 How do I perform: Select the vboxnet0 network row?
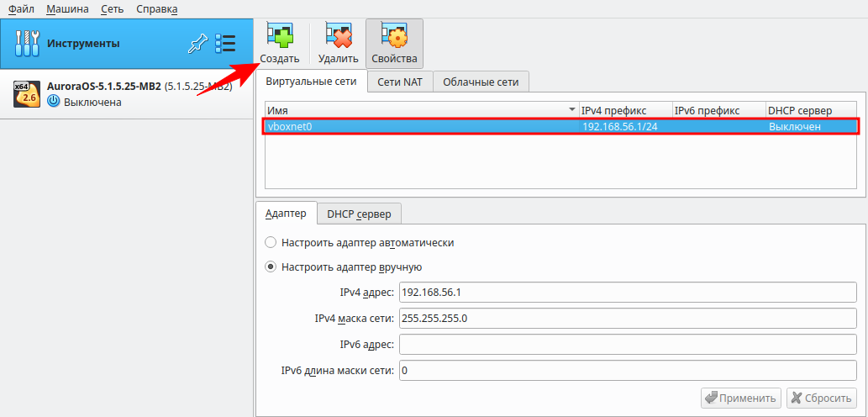[560, 126]
